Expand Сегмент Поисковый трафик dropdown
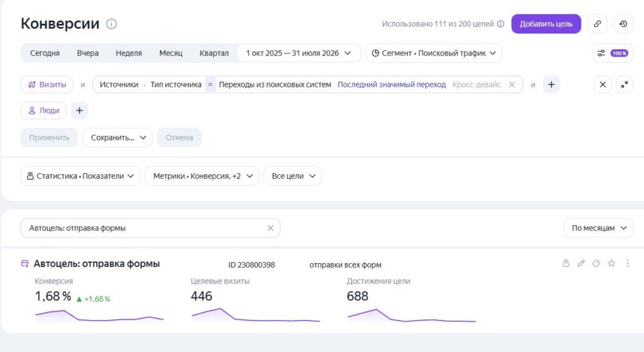This screenshot has width=644, height=352. click(x=434, y=53)
